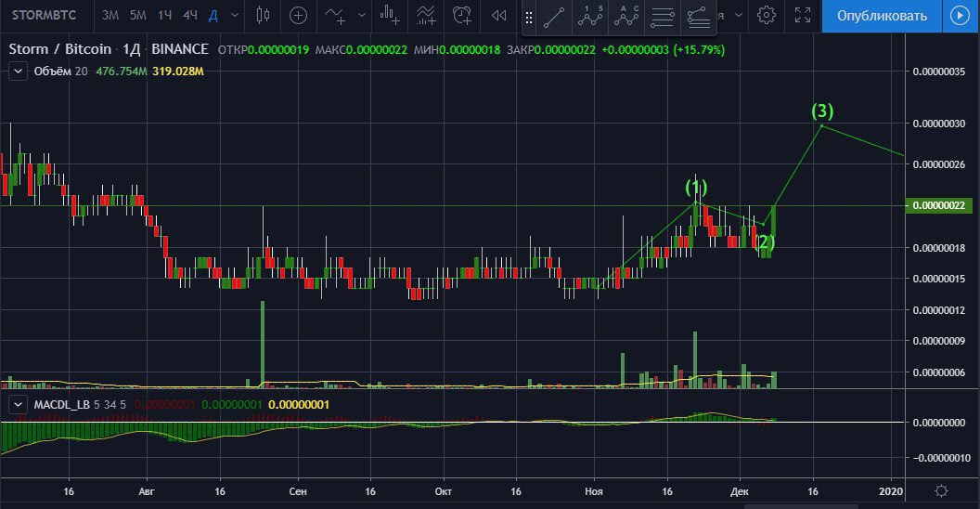Image resolution: width=980 pixels, height=509 pixels.
Task: Click the 0.00000030 price scale label
Action: click(x=939, y=124)
